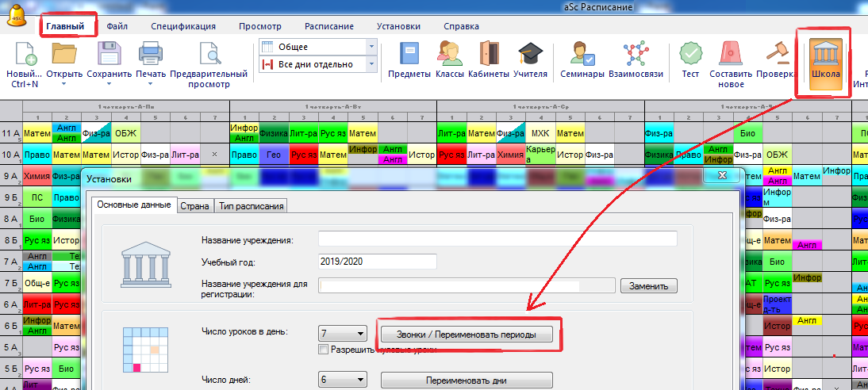Click the Школа toolbar icon
The image size is (868, 390).
[x=825, y=55]
